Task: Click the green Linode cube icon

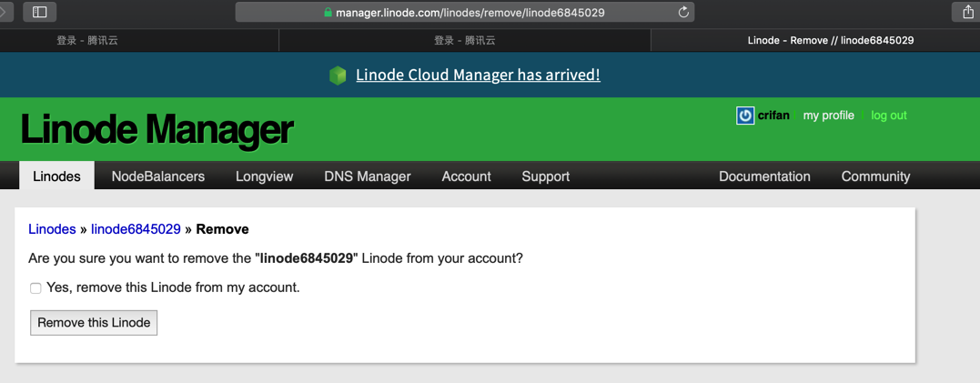Action: [x=338, y=76]
